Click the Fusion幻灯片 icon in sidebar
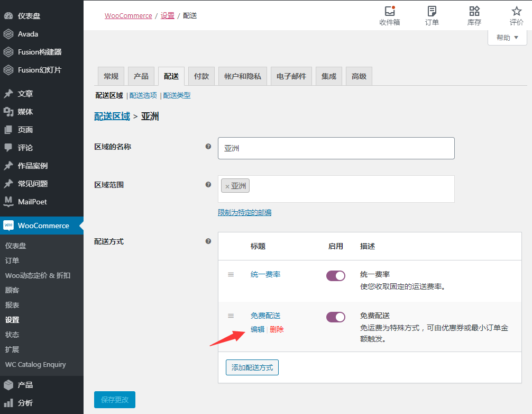The height and width of the screenshot is (414, 532). pyautogui.click(x=8, y=70)
